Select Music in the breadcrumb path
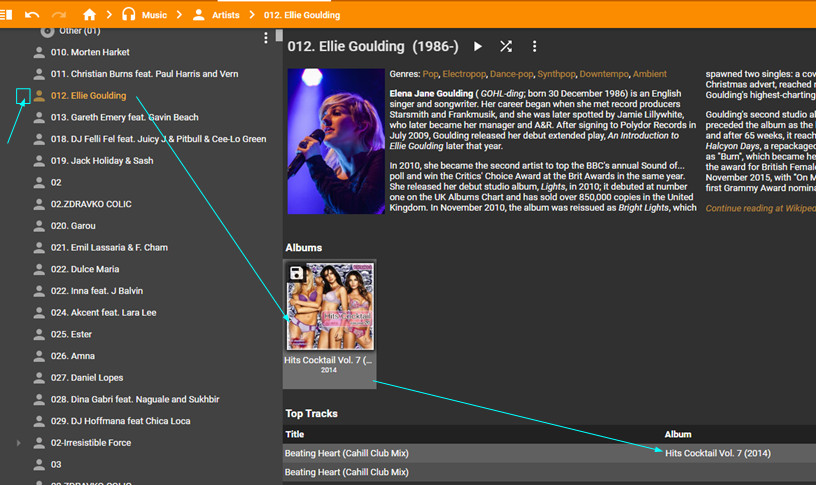The width and height of the screenshot is (816, 485). (154, 15)
